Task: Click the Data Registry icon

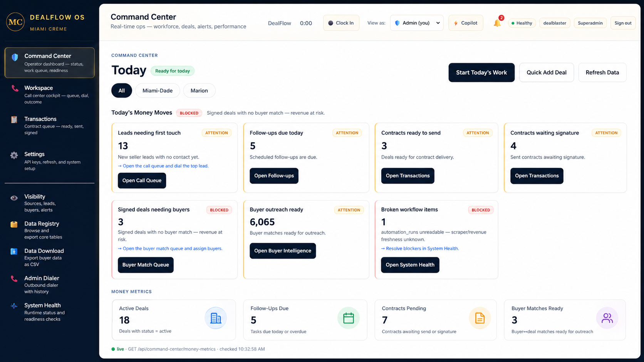Action: 14,224
